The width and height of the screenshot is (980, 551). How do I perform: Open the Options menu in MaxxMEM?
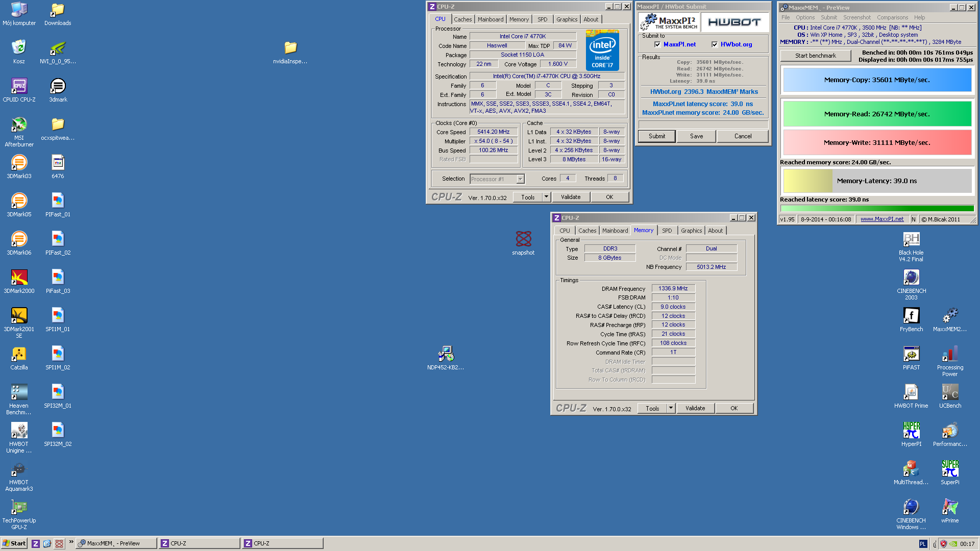(x=805, y=17)
